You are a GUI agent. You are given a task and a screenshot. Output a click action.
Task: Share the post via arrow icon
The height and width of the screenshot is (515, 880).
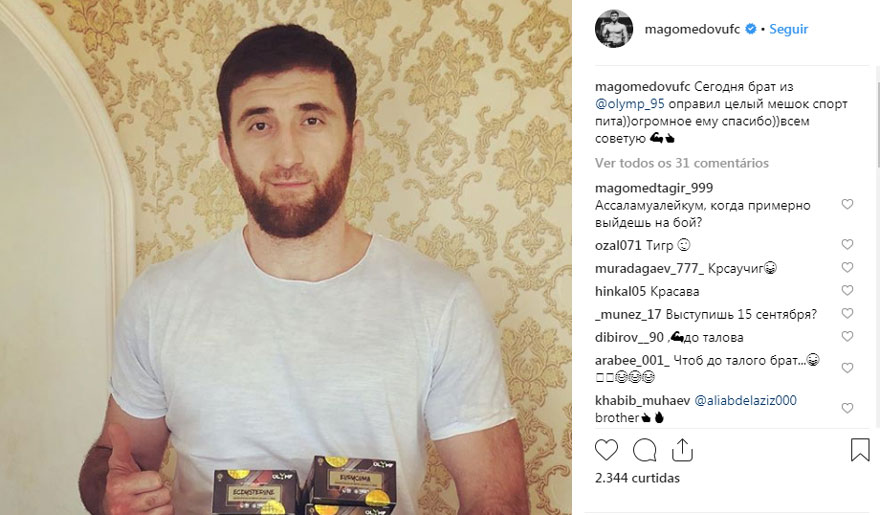pyautogui.click(x=682, y=450)
